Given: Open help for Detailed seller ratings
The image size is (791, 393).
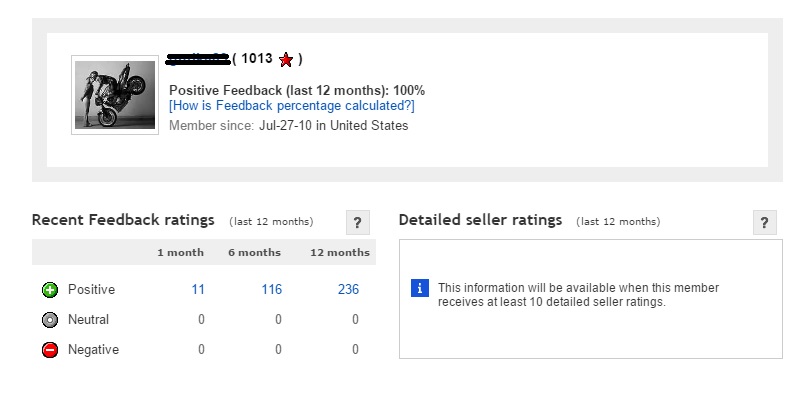Looking at the screenshot, I should click(765, 222).
